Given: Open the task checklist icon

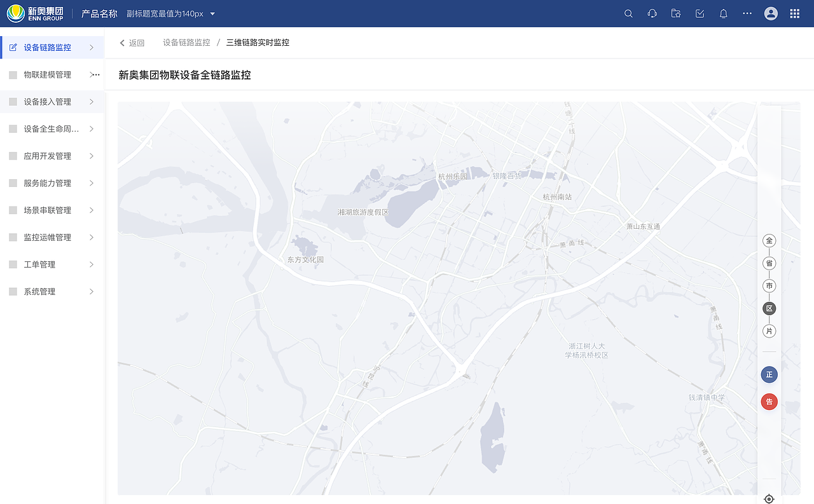Looking at the screenshot, I should (700, 13).
